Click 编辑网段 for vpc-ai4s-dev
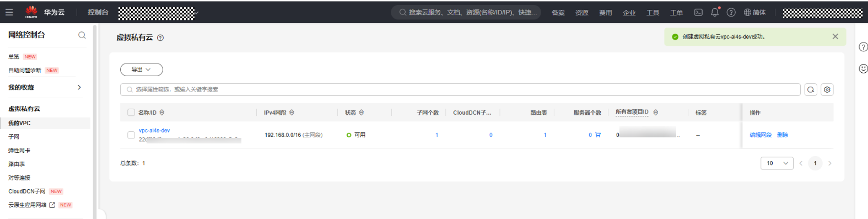Screen dimensions: 868x219 click(x=761, y=135)
